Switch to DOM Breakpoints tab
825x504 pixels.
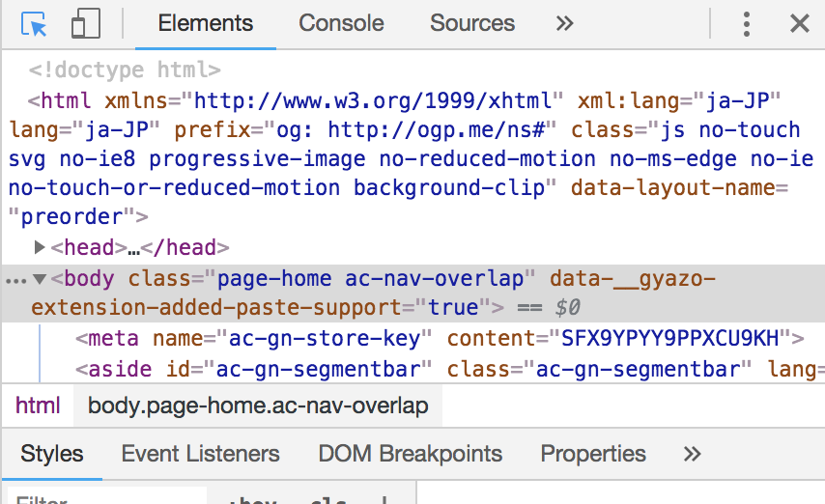click(x=411, y=454)
